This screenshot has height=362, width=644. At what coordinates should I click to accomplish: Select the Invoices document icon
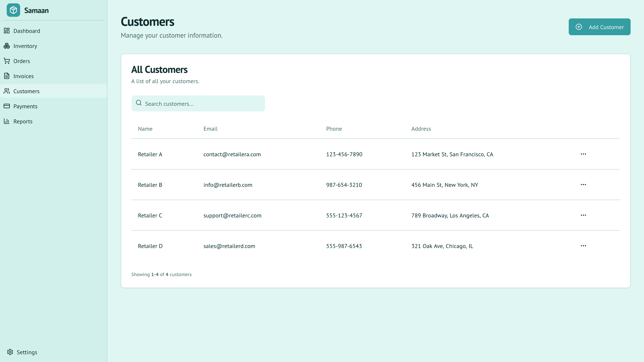(x=7, y=76)
